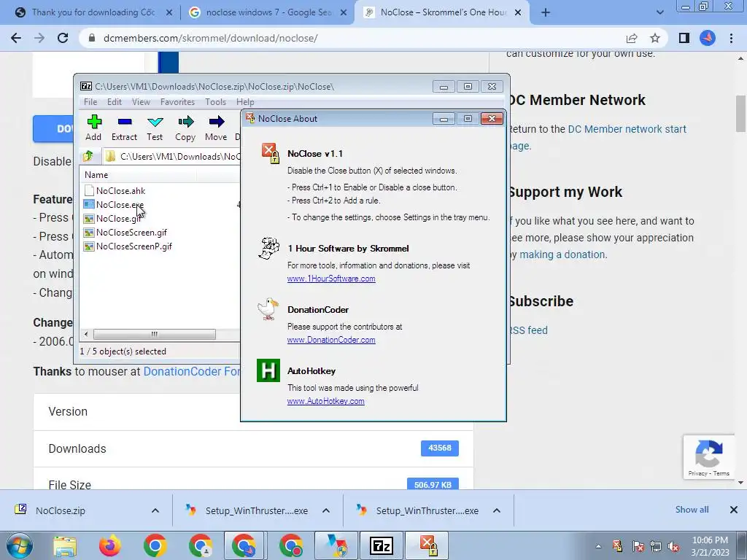
Task: Open the Edit menu in 7-Zip
Action: [115, 102]
